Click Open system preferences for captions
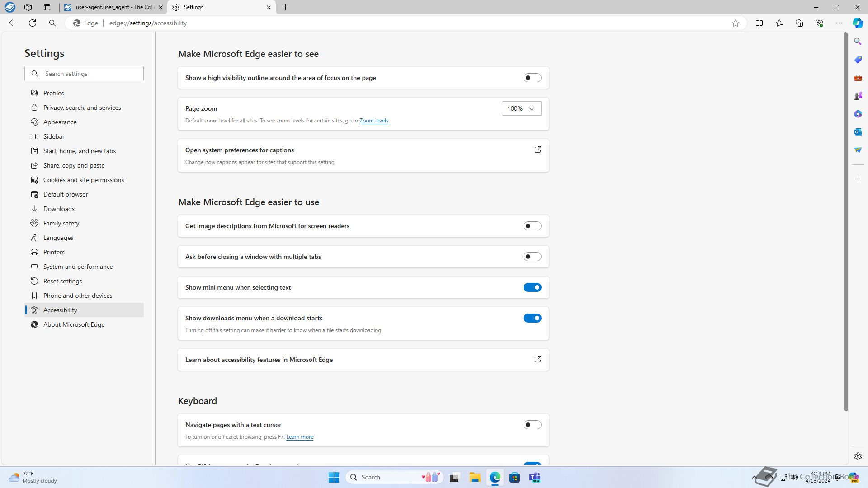This screenshot has height=488, width=868. pyautogui.click(x=363, y=155)
